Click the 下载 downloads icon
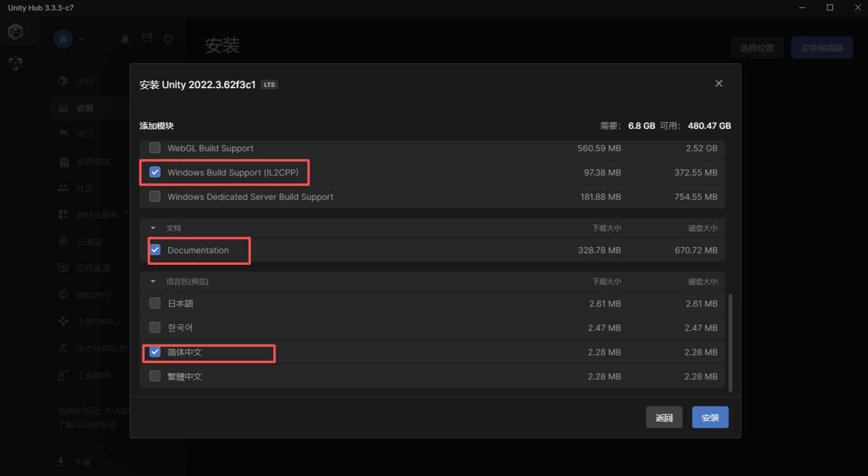The image size is (868, 476). (61, 462)
